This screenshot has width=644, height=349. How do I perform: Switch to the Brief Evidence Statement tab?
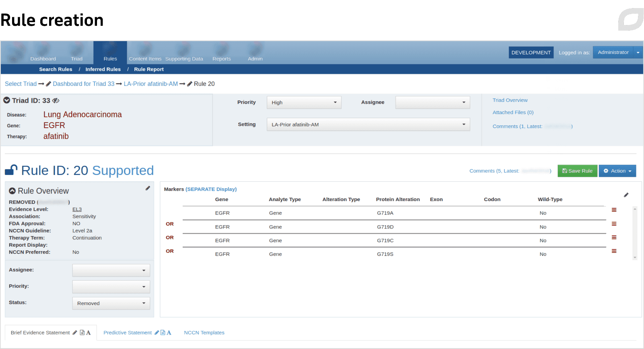40,332
